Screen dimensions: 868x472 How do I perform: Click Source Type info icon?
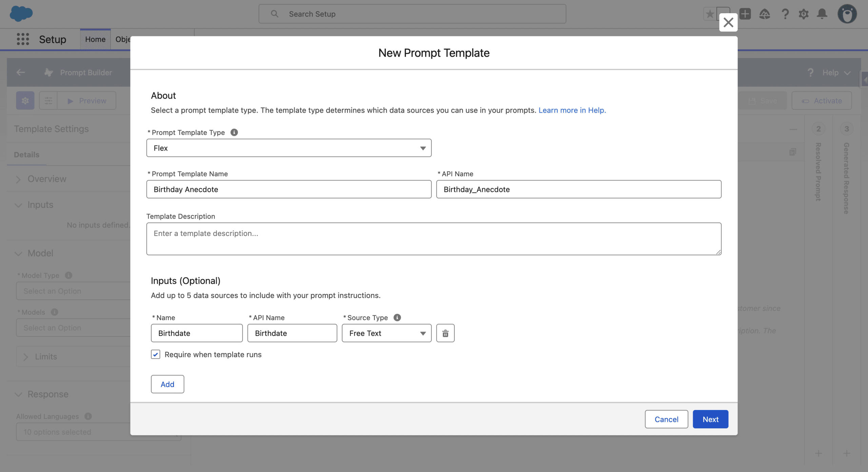pyautogui.click(x=397, y=317)
